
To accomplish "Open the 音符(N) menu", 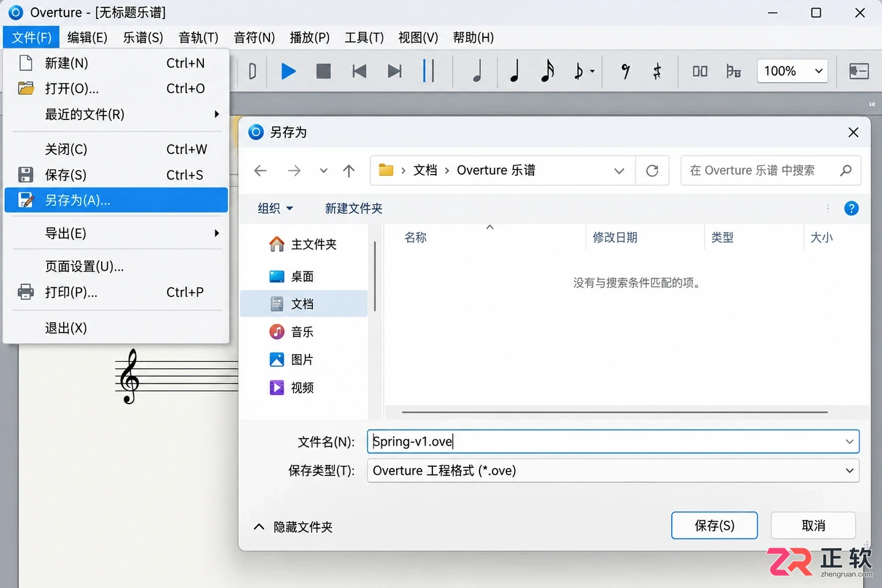I will pos(254,37).
